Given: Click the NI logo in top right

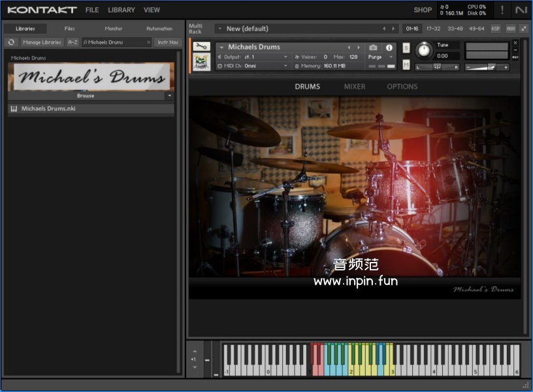Looking at the screenshot, I should (x=521, y=10).
